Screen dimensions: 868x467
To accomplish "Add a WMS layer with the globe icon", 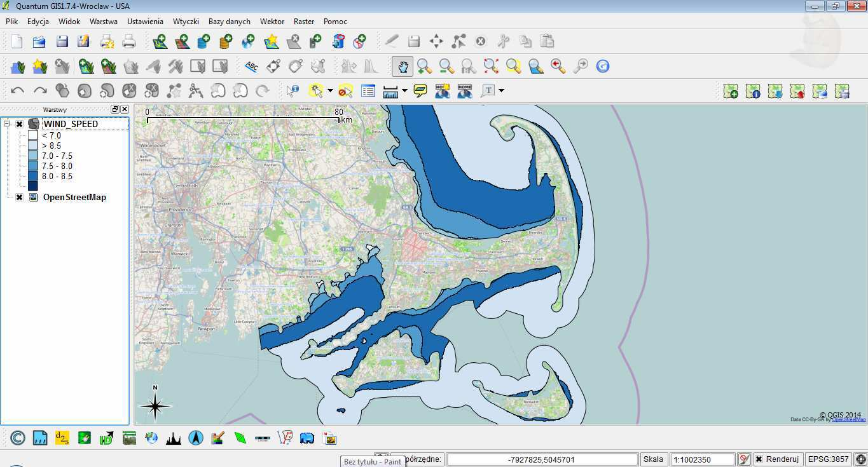I will (248, 42).
